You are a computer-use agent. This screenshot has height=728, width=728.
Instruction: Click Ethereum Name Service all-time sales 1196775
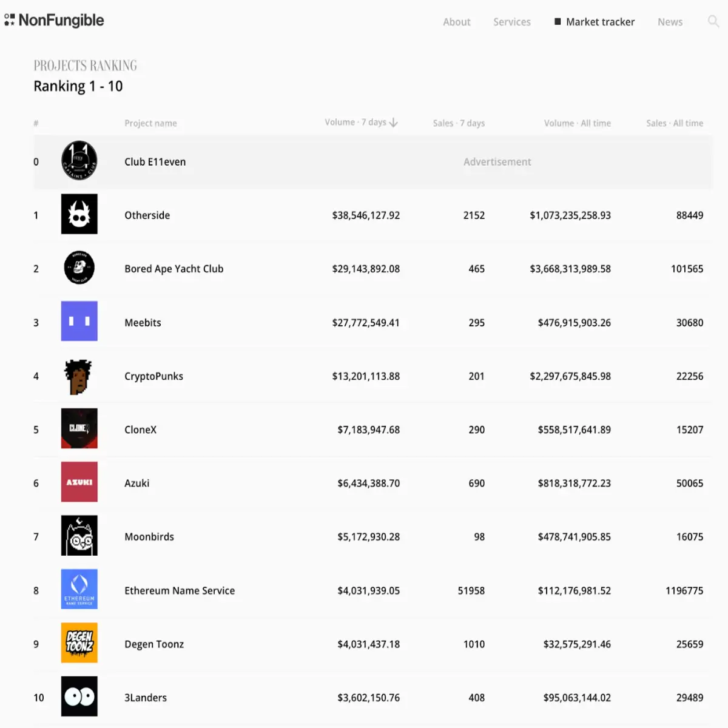point(684,591)
